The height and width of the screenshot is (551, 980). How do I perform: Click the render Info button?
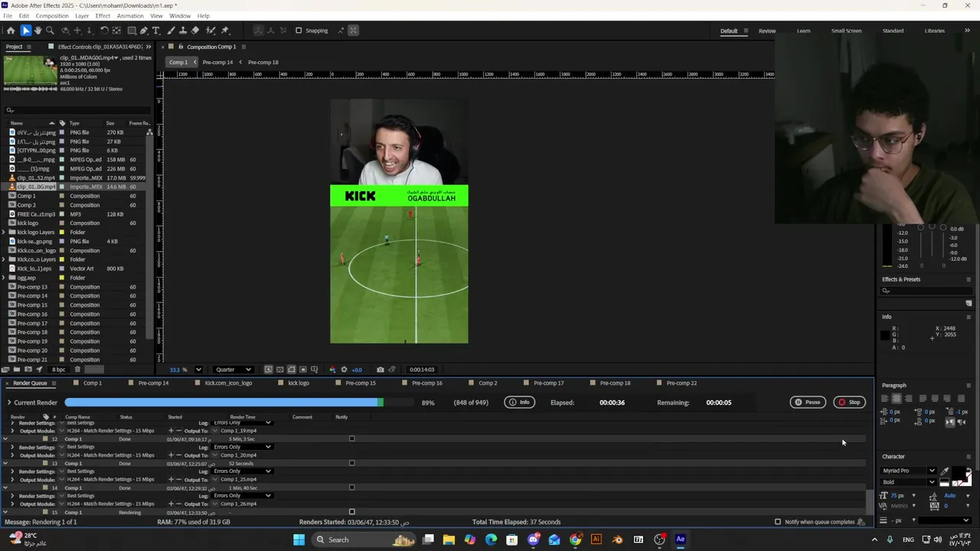coord(519,403)
